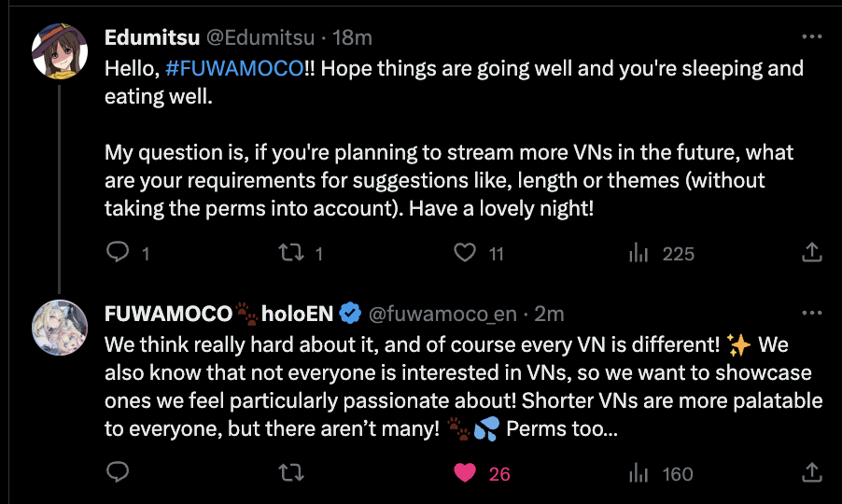This screenshot has width=842, height=504.
Task: Click FUWAMOCO's blue verified badge
Action: point(350,314)
